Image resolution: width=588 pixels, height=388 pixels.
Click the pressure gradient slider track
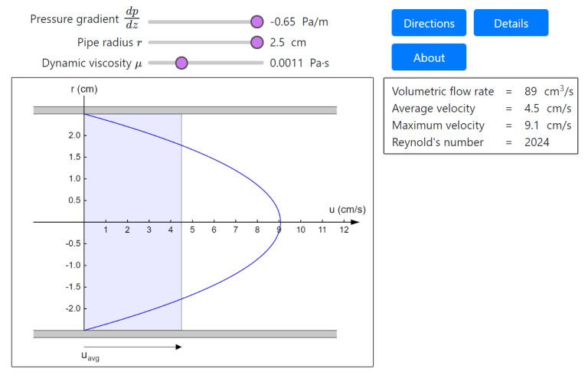coord(199,21)
